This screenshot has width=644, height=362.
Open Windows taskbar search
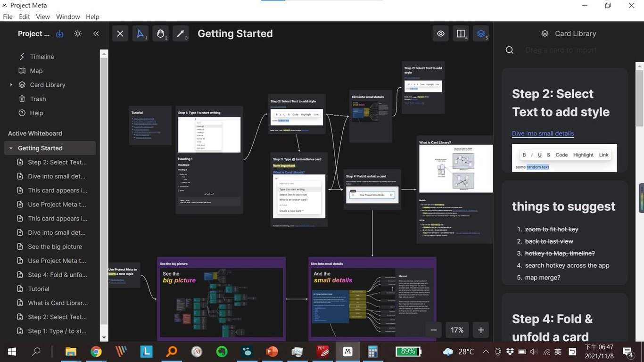pyautogui.click(x=36, y=352)
